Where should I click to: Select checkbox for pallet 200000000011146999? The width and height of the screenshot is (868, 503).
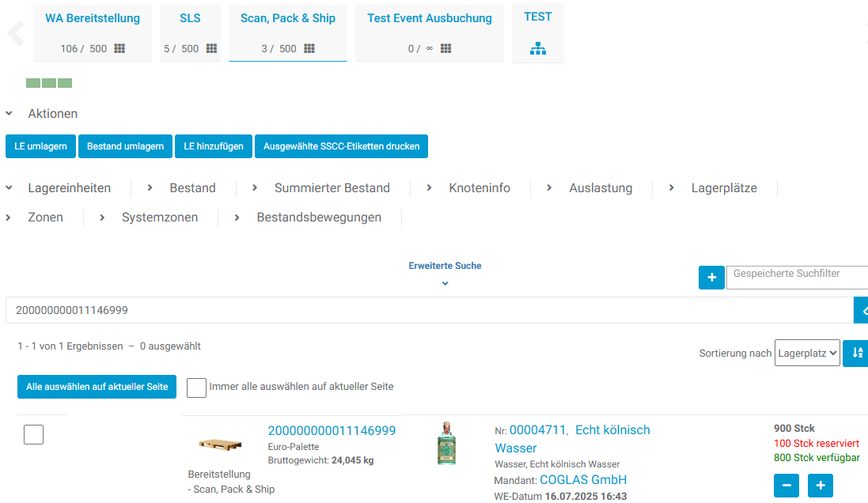(34, 434)
